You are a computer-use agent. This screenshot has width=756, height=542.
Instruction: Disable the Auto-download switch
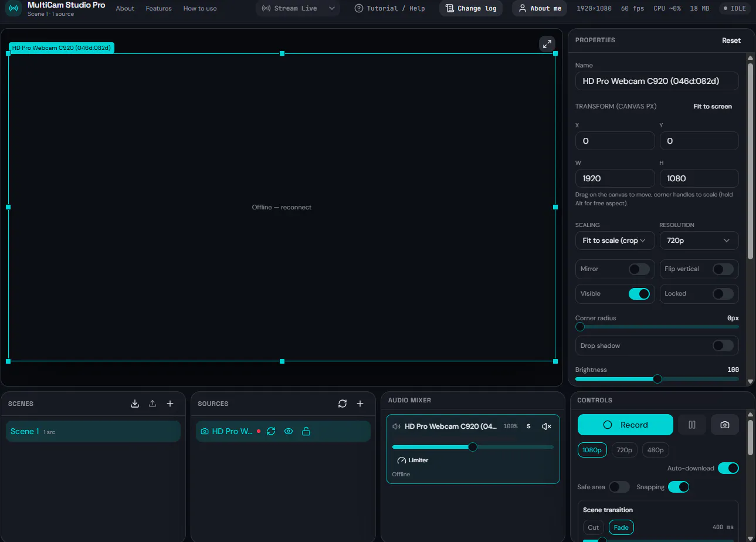(x=728, y=468)
